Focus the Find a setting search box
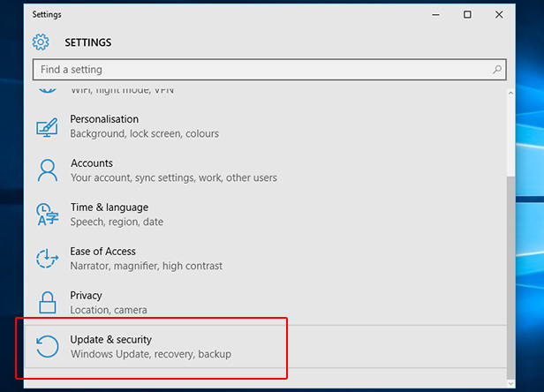Viewport: 544px width, 392px height. click(269, 70)
